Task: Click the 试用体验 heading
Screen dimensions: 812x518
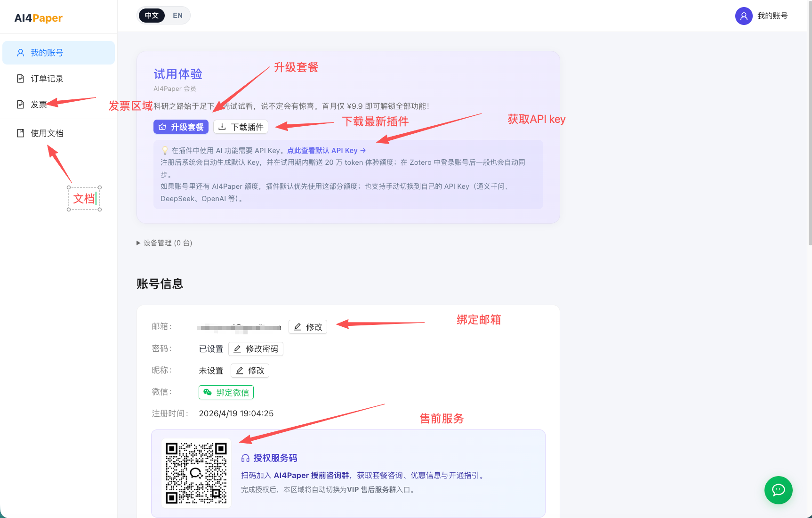Action: (x=178, y=74)
